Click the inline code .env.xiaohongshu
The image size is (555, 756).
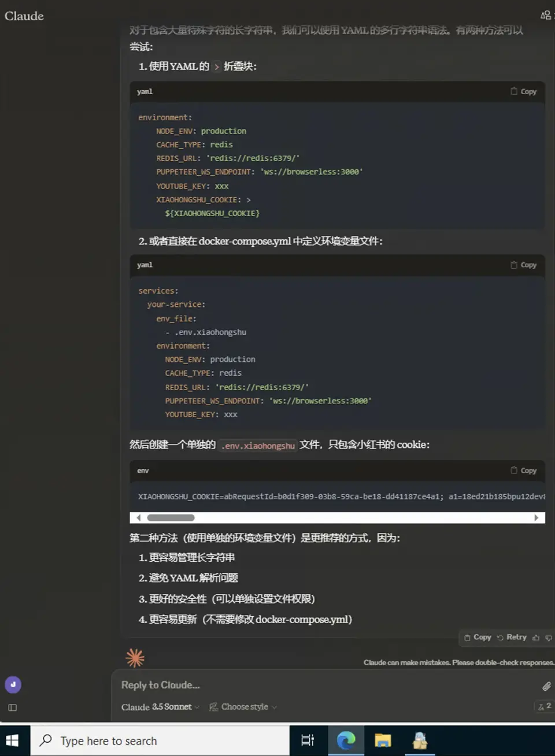(258, 446)
